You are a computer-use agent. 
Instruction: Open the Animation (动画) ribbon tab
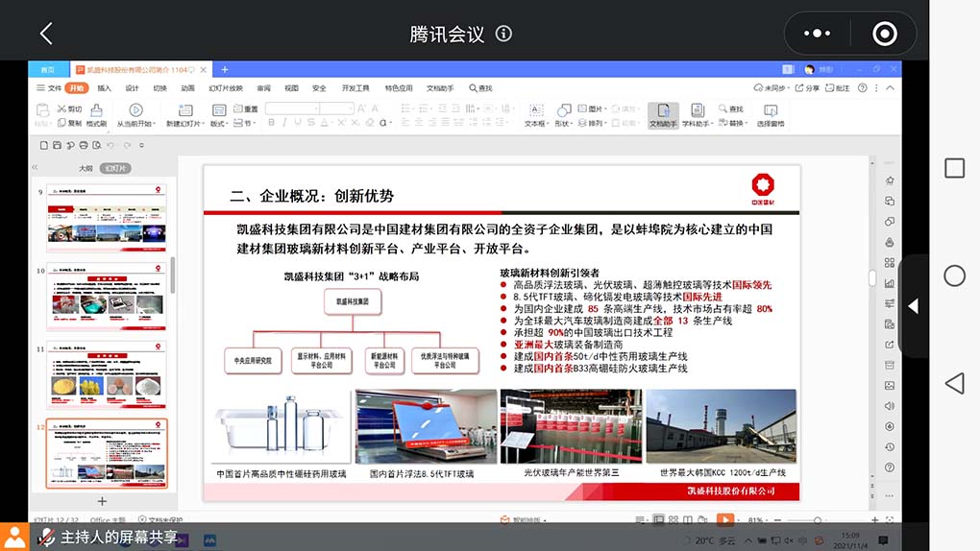click(x=187, y=88)
